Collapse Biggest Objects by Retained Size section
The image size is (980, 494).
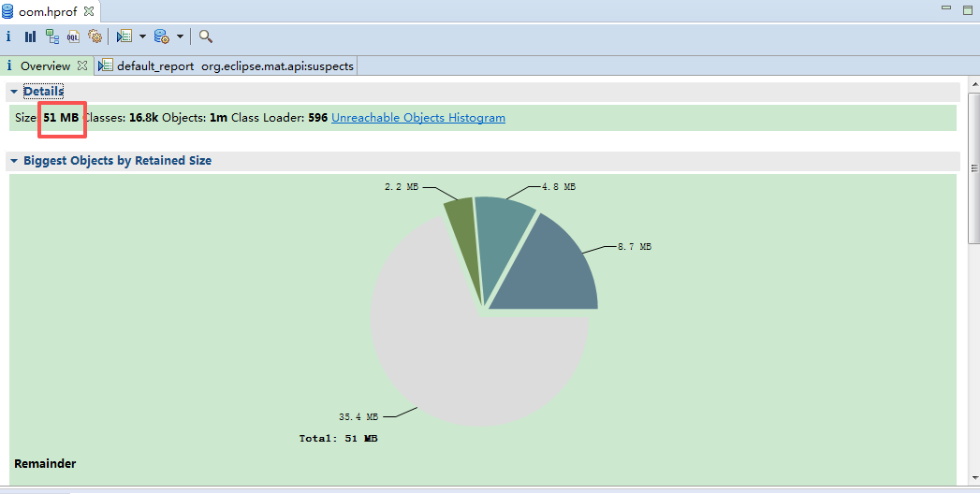14,161
